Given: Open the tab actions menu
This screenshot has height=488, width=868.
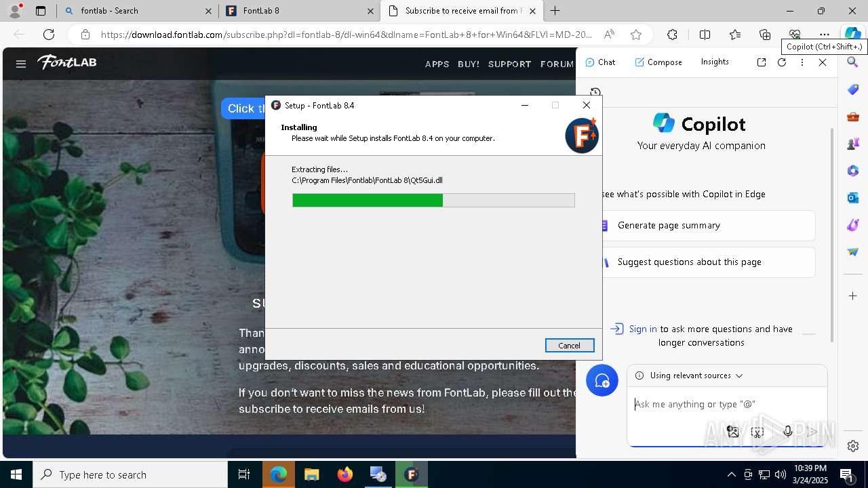Looking at the screenshot, I should (41, 11).
